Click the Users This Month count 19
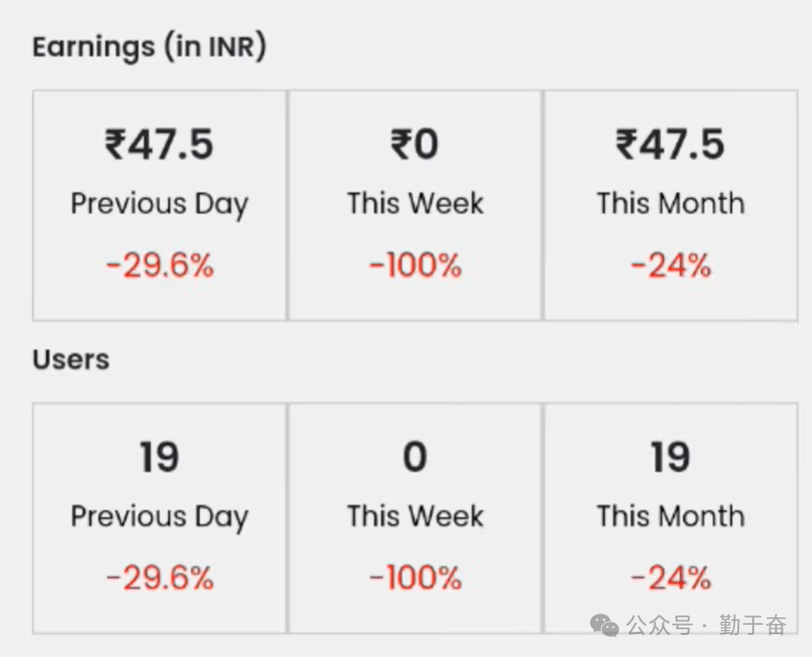The image size is (812, 657). click(x=670, y=457)
